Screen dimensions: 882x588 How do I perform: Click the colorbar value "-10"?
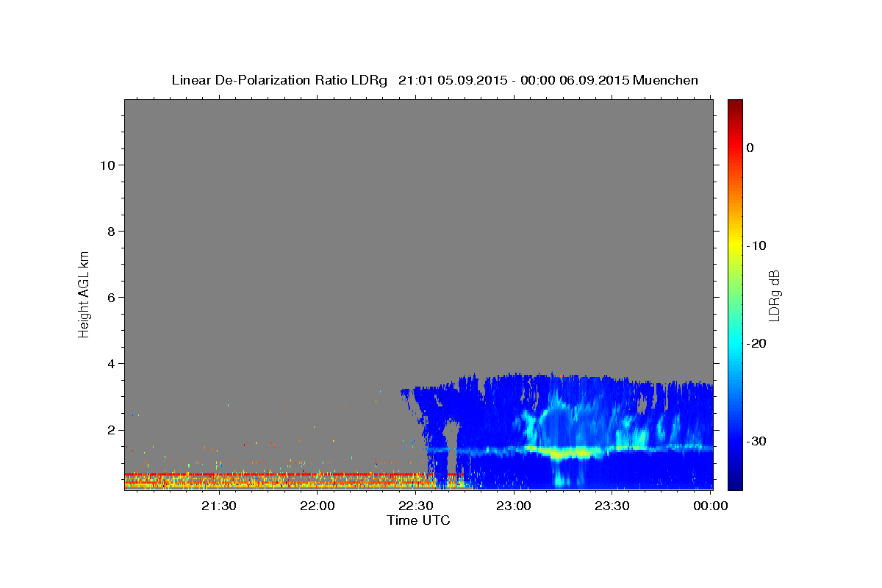tap(757, 245)
